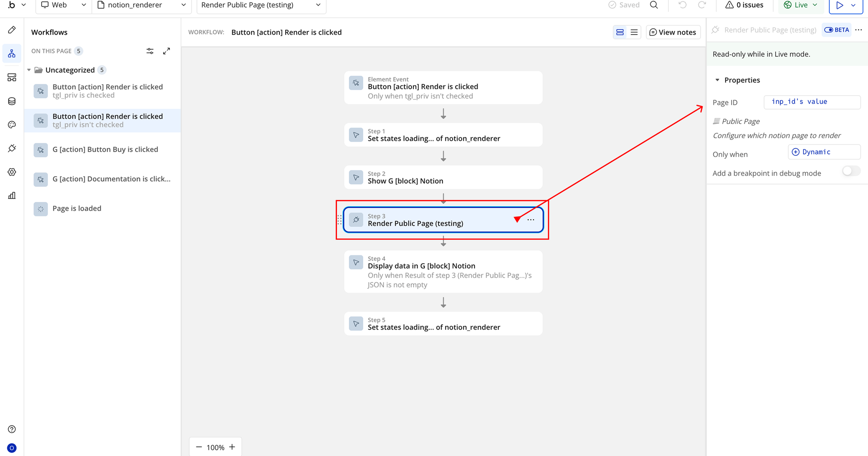Select Step 1 Set states loading card
Image resolution: width=868 pixels, height=456 pixels.
click(x=443, y=135)
